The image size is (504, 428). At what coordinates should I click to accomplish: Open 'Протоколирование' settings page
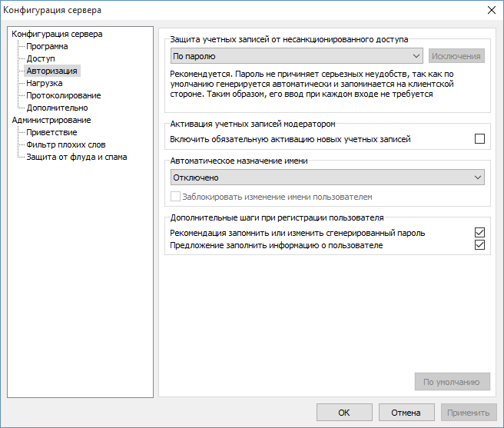(63, 95)
